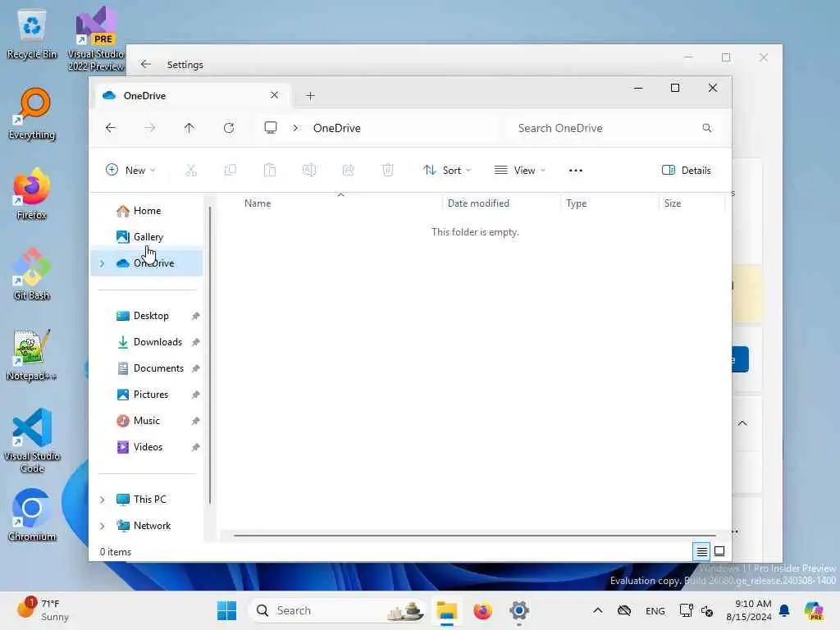Open pinned Documents folder

pyautogui.click(x=146, y=368)
